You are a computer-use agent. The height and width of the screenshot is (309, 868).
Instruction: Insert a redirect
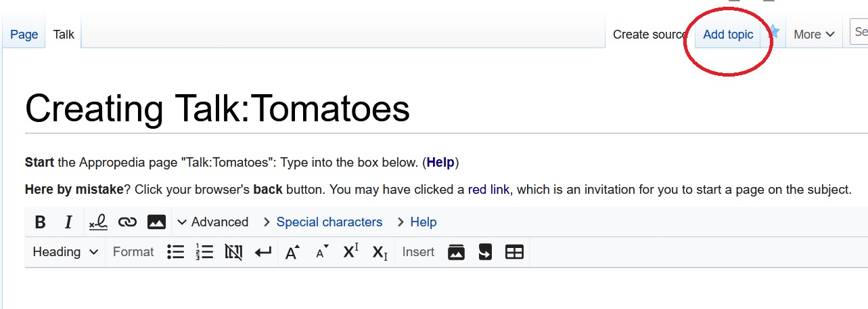(485, 252)
